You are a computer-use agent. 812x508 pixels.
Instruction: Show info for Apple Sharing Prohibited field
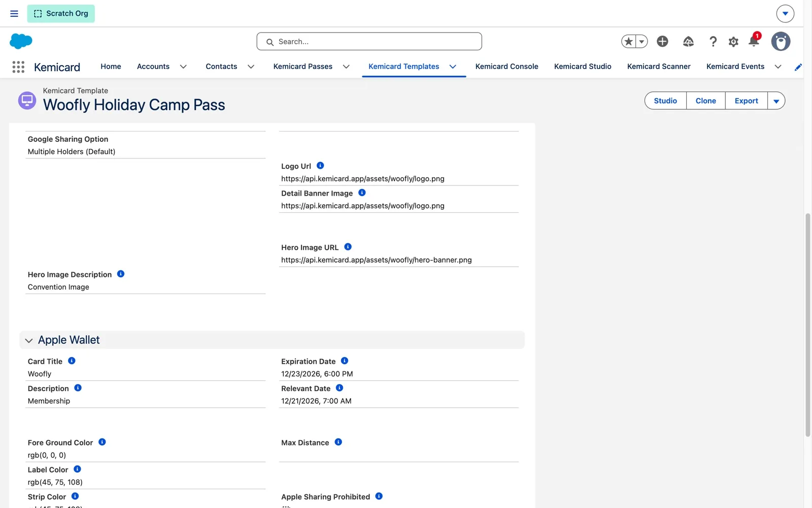click(379, 496)
